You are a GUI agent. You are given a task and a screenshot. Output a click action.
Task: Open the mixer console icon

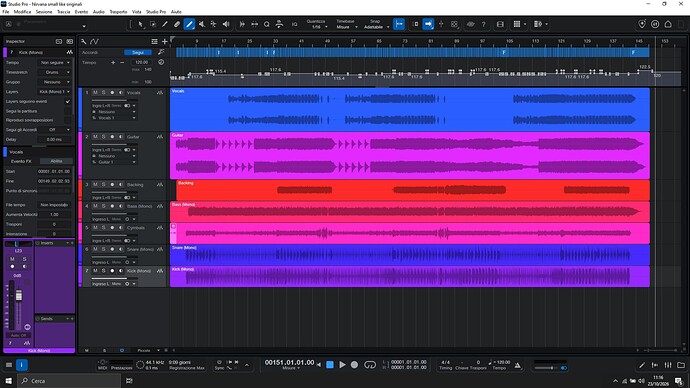pyautogui.click(x=668, y=365)
